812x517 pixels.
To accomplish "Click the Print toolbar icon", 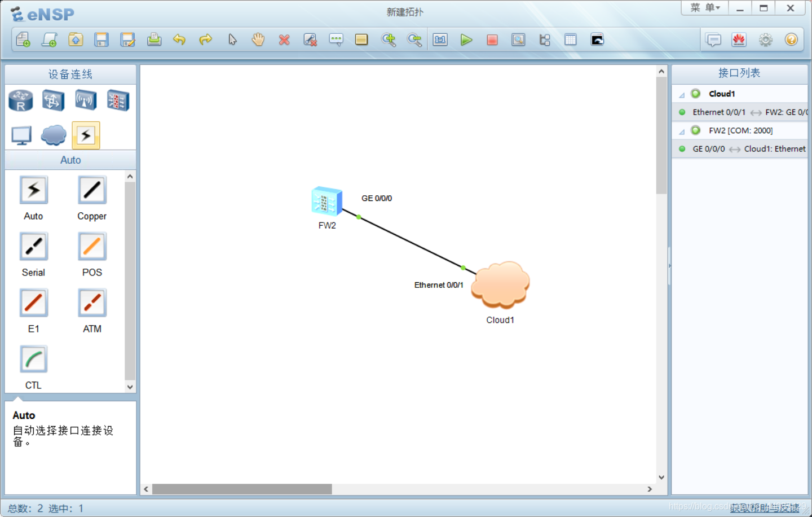I will tap(154, 40).
